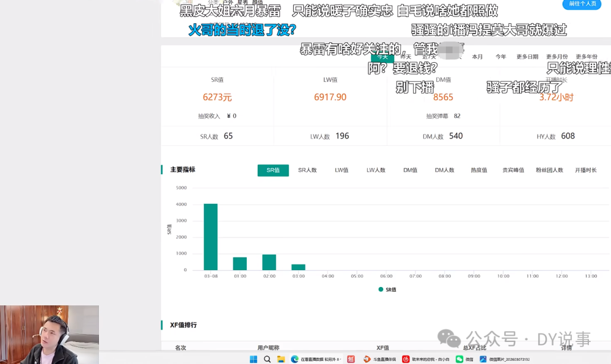Open the Windows Start menu
The height and width of the screenshot is (364, 611).
point(253,359)
